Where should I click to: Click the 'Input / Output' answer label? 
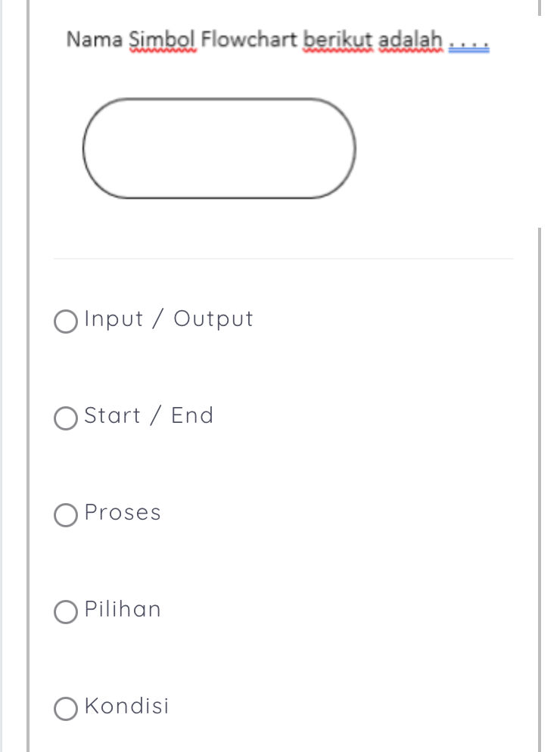point(168,319)
